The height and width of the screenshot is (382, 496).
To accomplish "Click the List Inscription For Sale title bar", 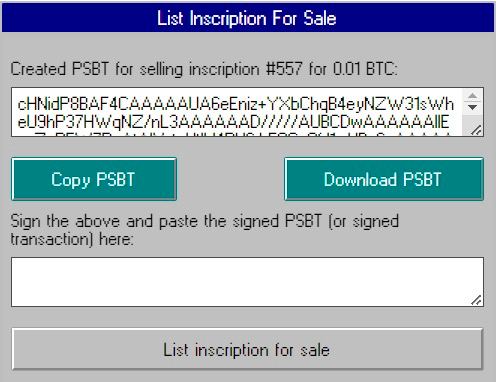I will click(x=248, y=18).
